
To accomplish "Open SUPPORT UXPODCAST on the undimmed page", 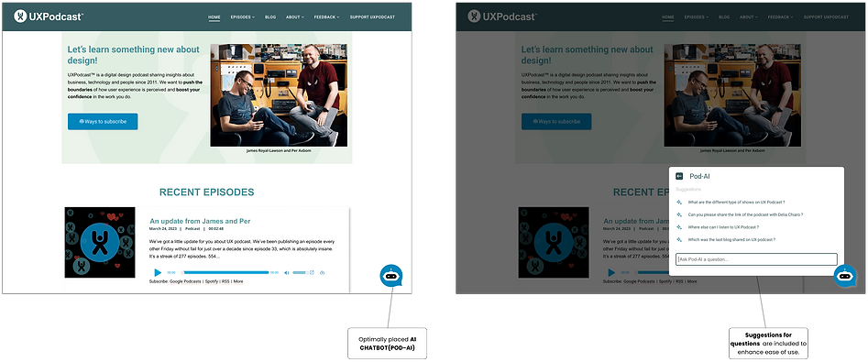I will point(372,17).
